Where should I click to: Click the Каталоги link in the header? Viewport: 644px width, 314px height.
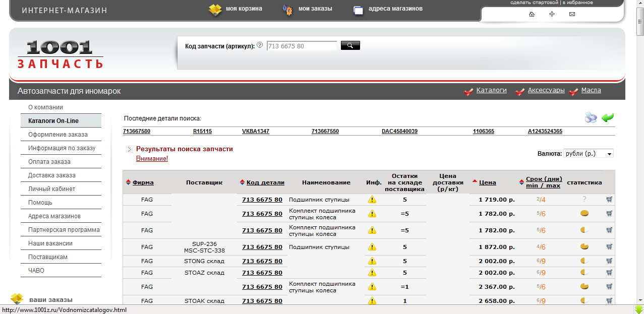point(491,91)
